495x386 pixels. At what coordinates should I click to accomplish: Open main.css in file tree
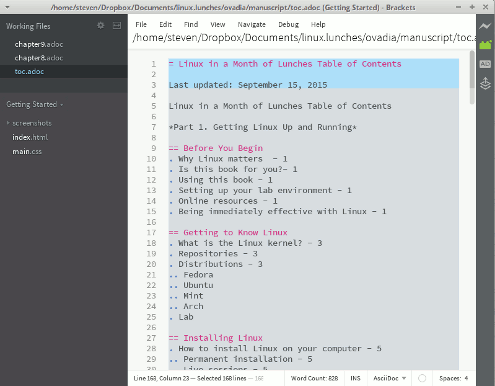pos(27,152)
